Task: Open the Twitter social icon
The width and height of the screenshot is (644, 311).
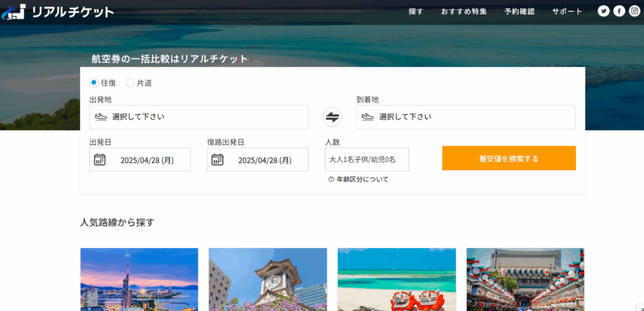Action: point(603,11)
